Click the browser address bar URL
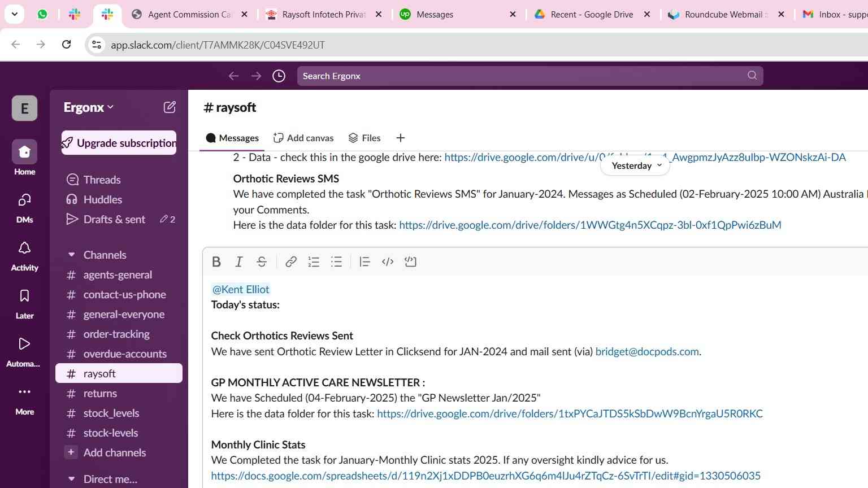 [218, 45]
